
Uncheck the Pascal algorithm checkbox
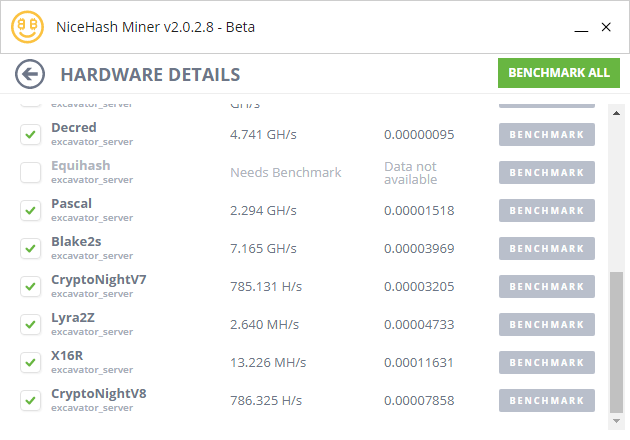(x=31, y=210)
